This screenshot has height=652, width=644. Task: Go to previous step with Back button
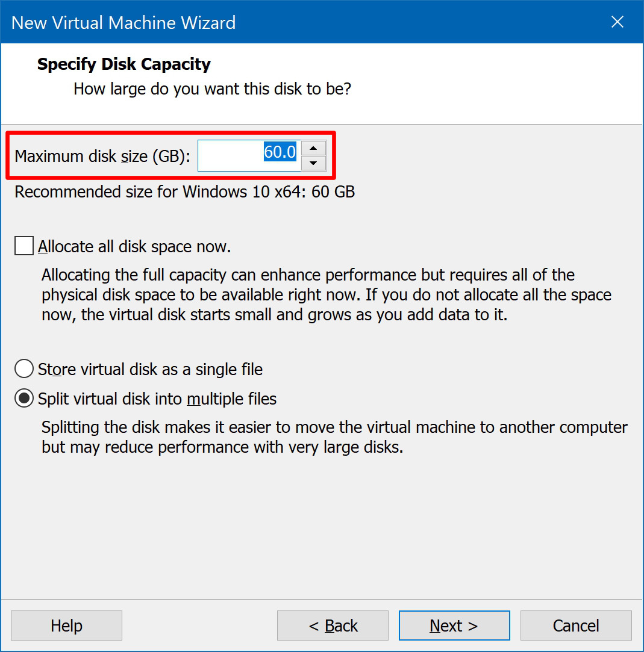(x=333, y=626)
